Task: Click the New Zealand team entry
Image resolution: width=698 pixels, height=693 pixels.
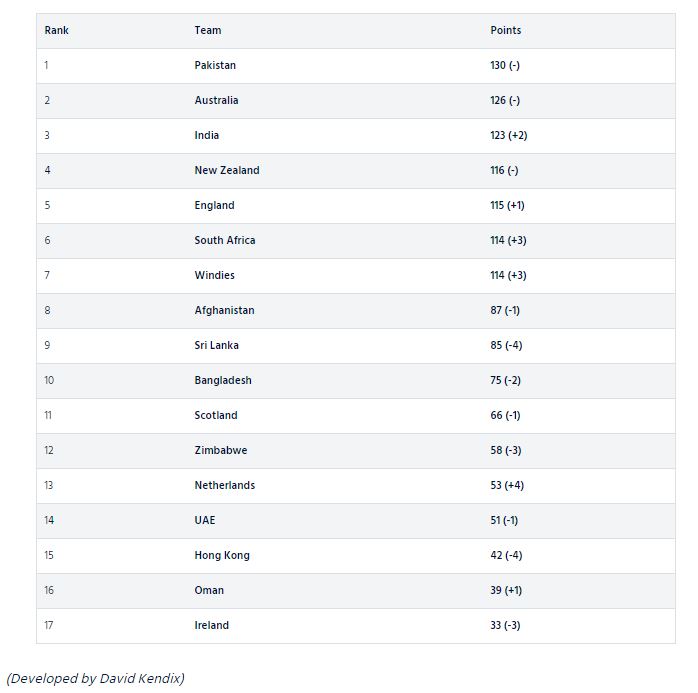Action: pos(227,170)
